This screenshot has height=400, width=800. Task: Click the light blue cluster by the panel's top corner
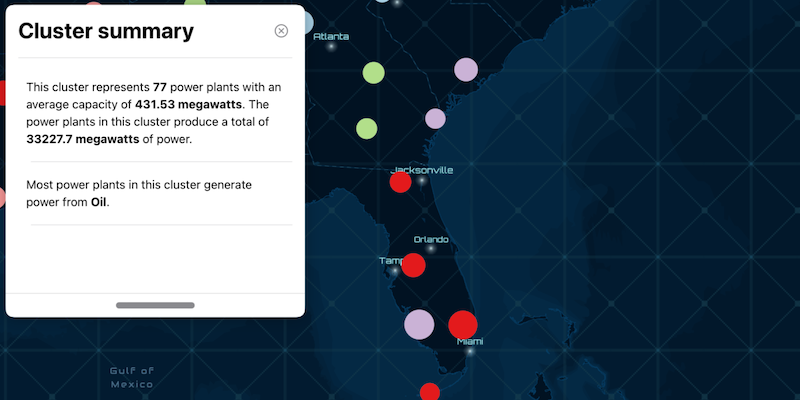tap(306, 22)
